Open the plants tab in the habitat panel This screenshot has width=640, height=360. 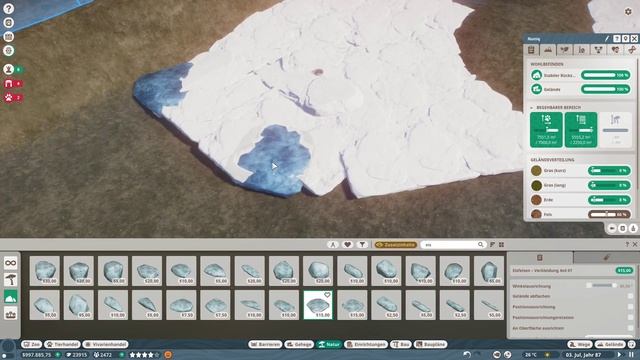click(x=565, y=50)
